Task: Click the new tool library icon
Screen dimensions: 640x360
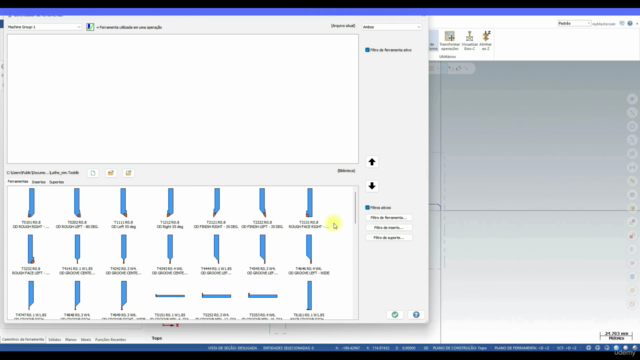Action: 93,173
